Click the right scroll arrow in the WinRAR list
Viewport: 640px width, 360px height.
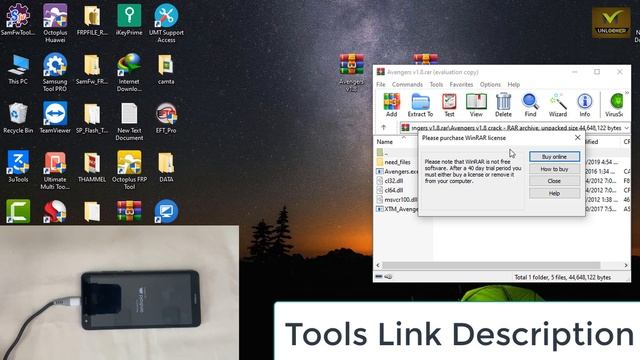click(626, 265)
